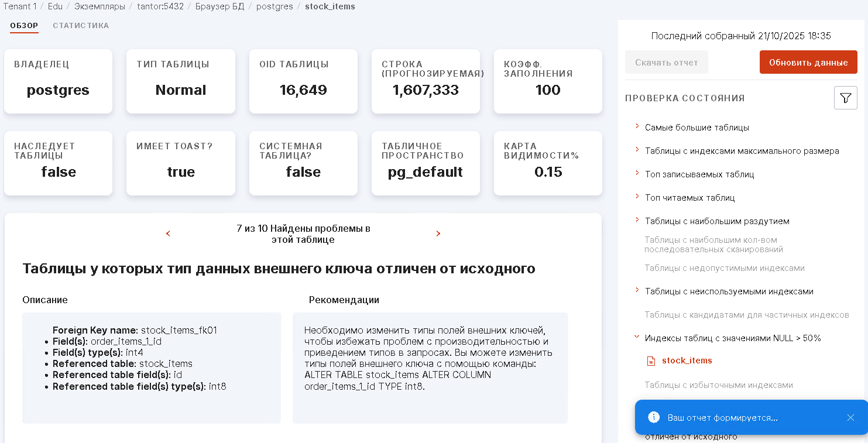
Task: Go to the previous found problem arrow
Action: (x=168, y=233)
